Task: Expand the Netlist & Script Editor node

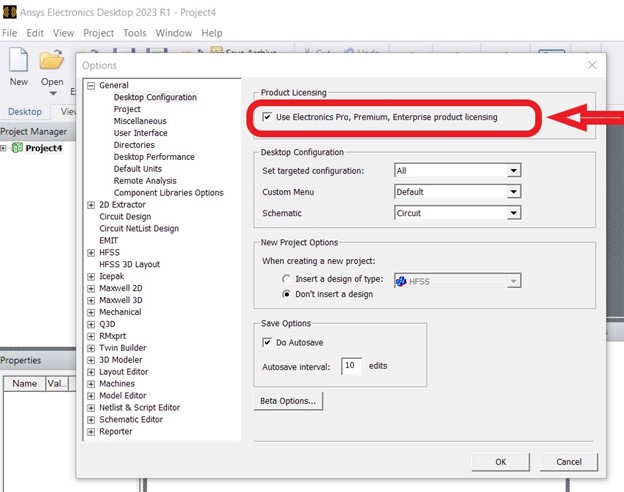Action: pyautogui.click(x=91, y=408)
